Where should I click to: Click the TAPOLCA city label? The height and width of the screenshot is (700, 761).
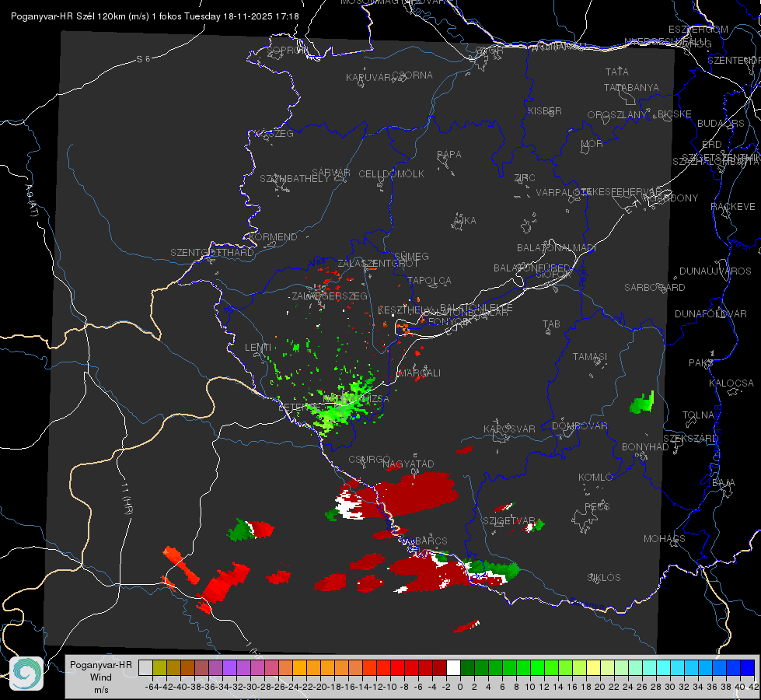pos(430,280)
